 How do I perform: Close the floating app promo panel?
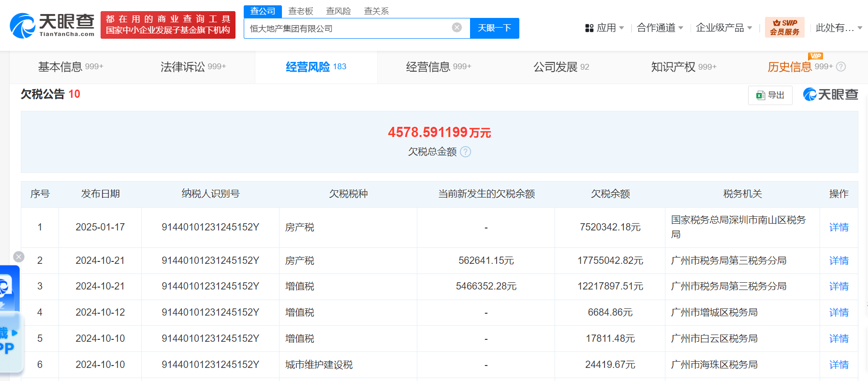(19, 257)
